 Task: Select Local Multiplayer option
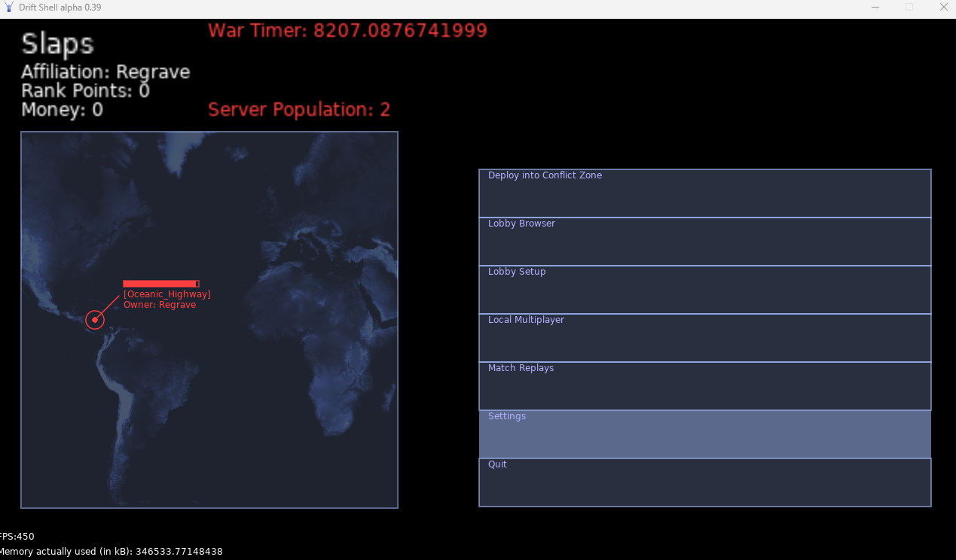coord(704,338)
